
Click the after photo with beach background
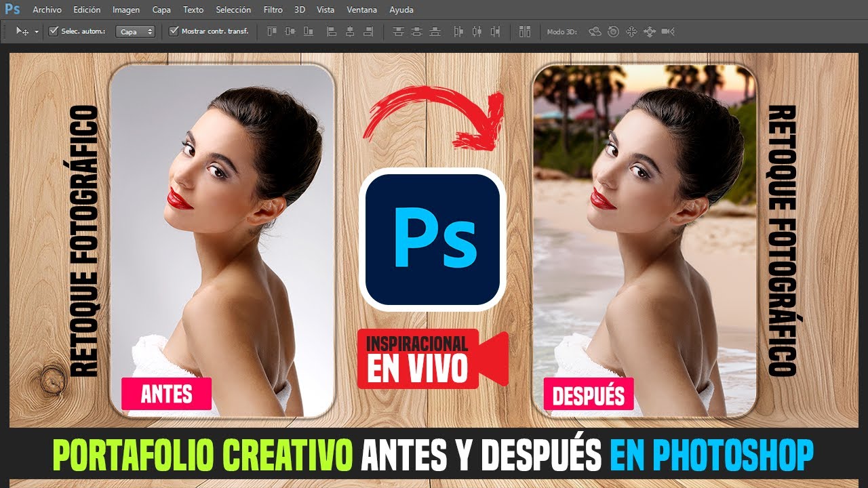click(x=644, y=241)
